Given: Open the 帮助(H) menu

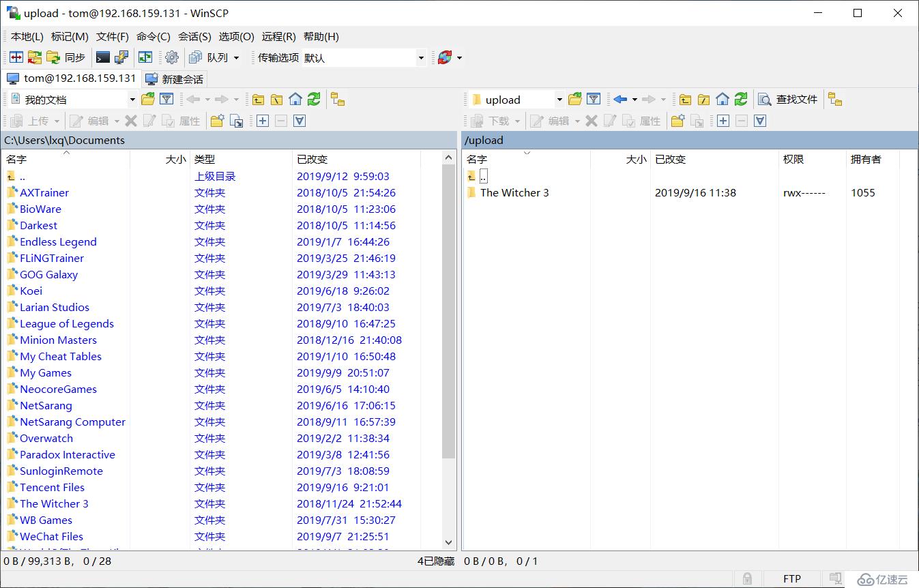Looking at the screenshot, I should (x=321, y=37).
